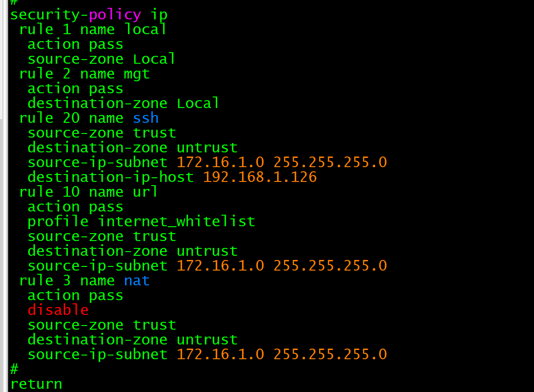This screenshot has height=392, width=534.
Task: Click the rule name 'mgt'
Action: (137, 74)
